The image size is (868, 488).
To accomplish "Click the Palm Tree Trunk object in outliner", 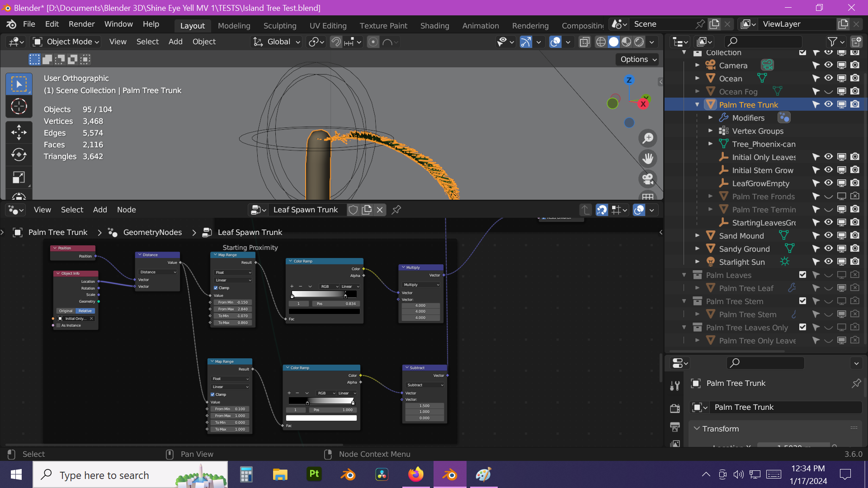I will coord(748,104).
